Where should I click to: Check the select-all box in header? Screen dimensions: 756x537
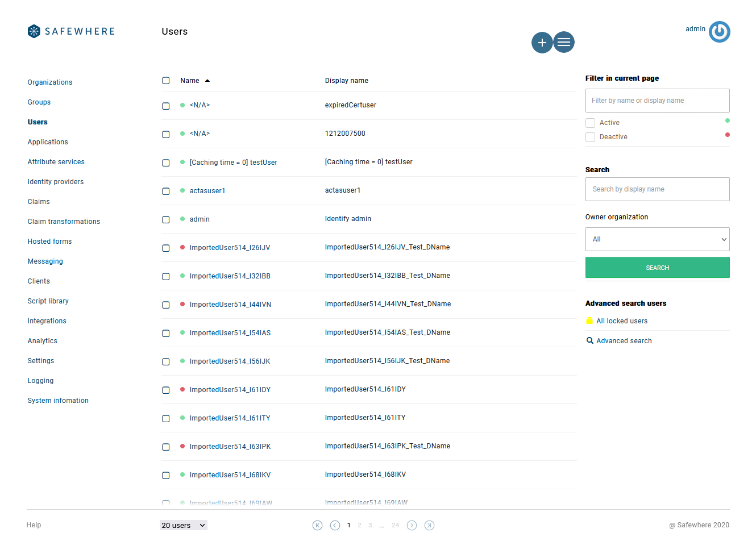[166, 81]
